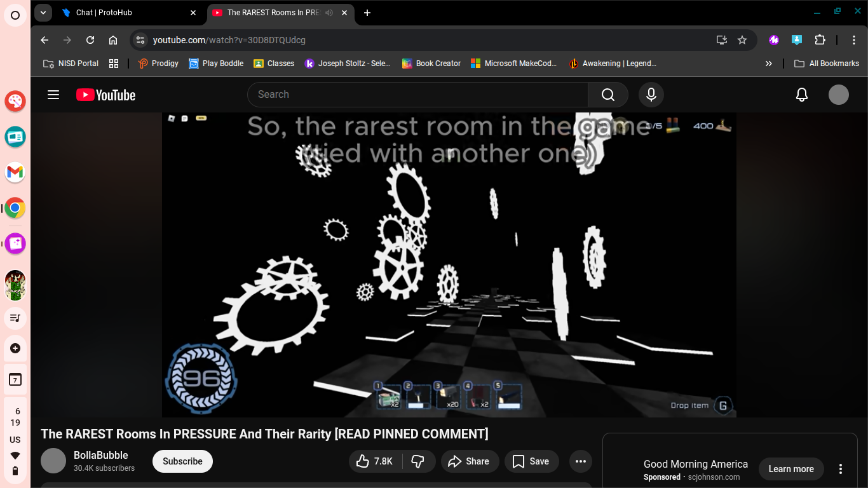Open the browser extensions puzzle icon
This screenshot has width=868, height=488.
(x=820, y=39)
